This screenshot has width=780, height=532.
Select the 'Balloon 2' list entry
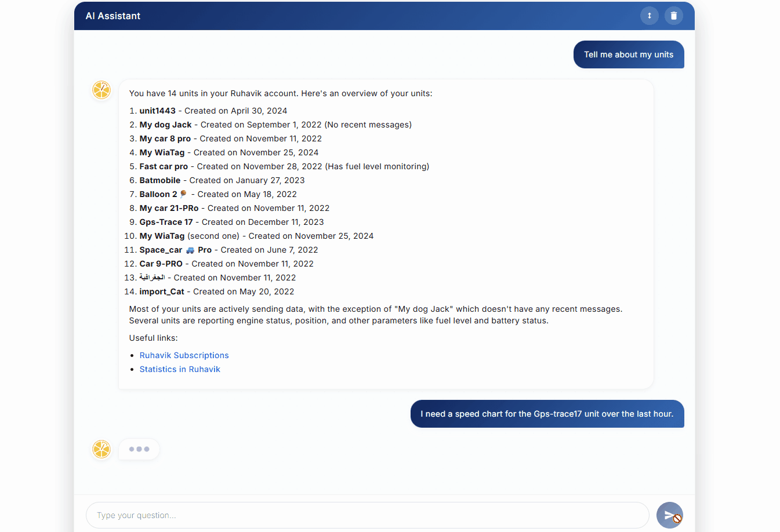click(x=218, y=194)
